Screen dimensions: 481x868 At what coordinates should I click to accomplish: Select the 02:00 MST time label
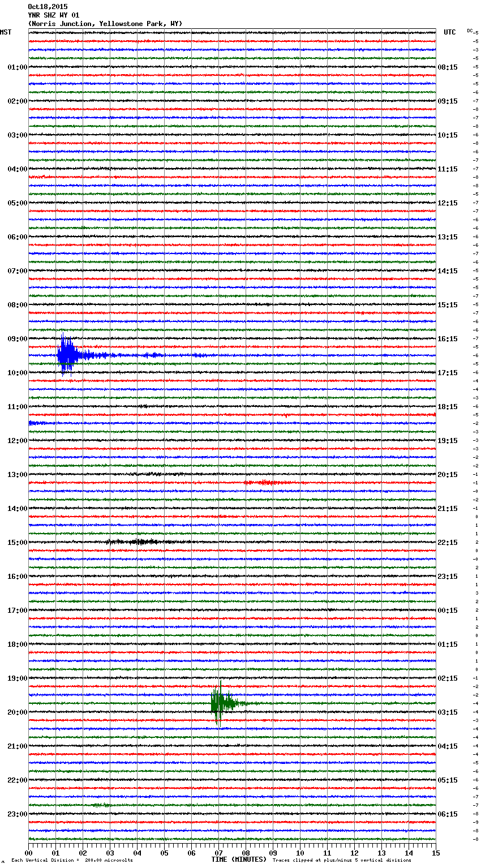point(17,101)
